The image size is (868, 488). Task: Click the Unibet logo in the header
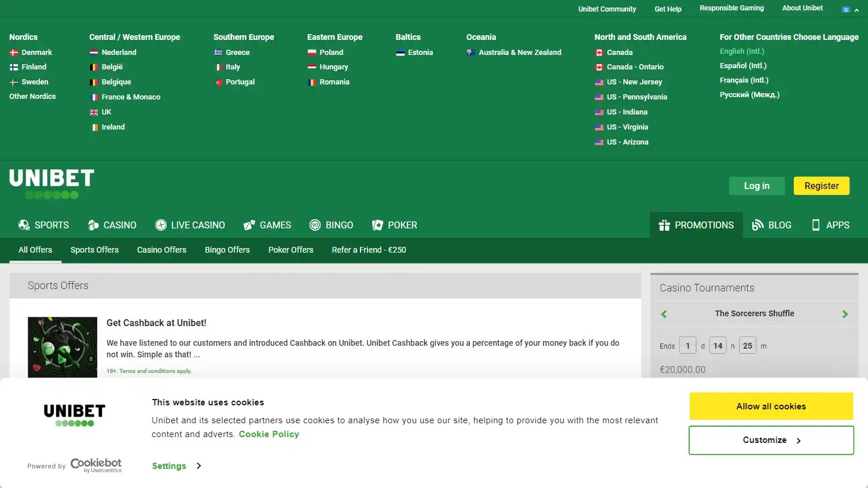pyautogui.click(x=52, y=184)
